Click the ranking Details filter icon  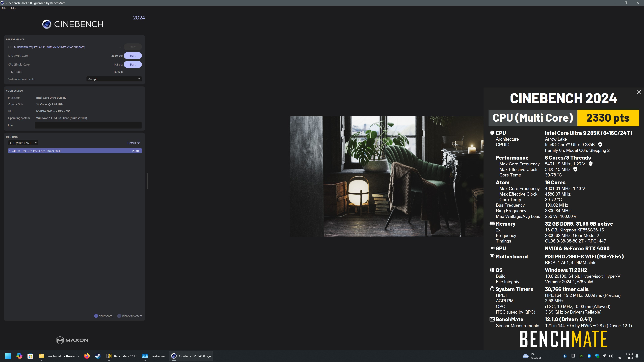tap(139, 143)
